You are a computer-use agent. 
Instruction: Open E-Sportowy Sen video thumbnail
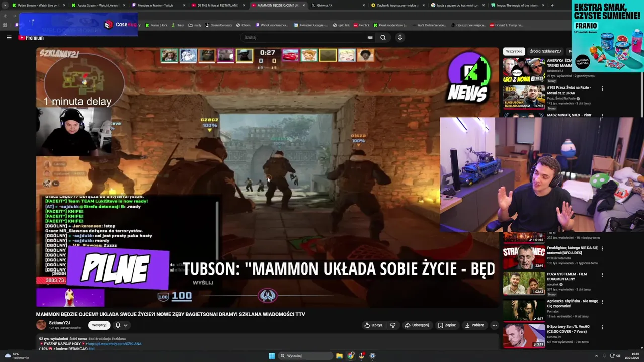pyautogui.click(x=524, y=336)
